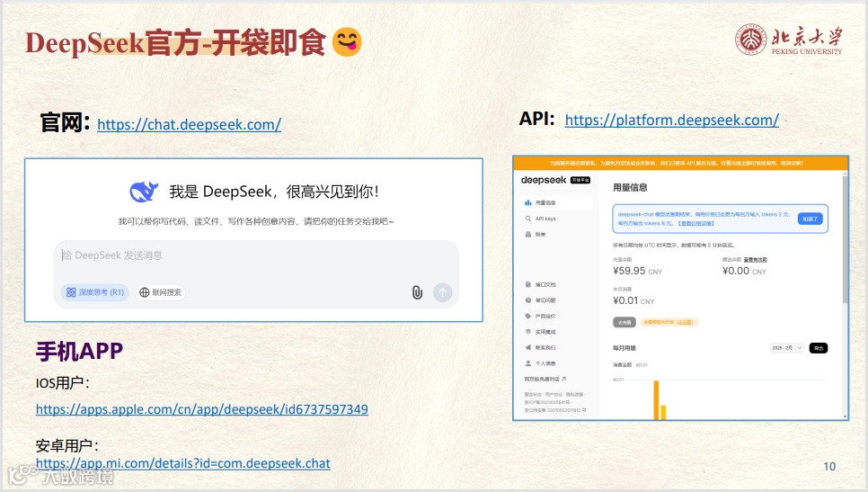
Task: Click the 手机APP heading
Action: (79, 352)
